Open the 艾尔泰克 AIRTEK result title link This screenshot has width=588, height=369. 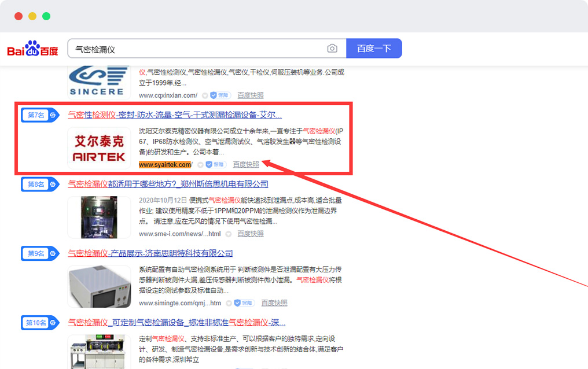click(x=175, y=115)
